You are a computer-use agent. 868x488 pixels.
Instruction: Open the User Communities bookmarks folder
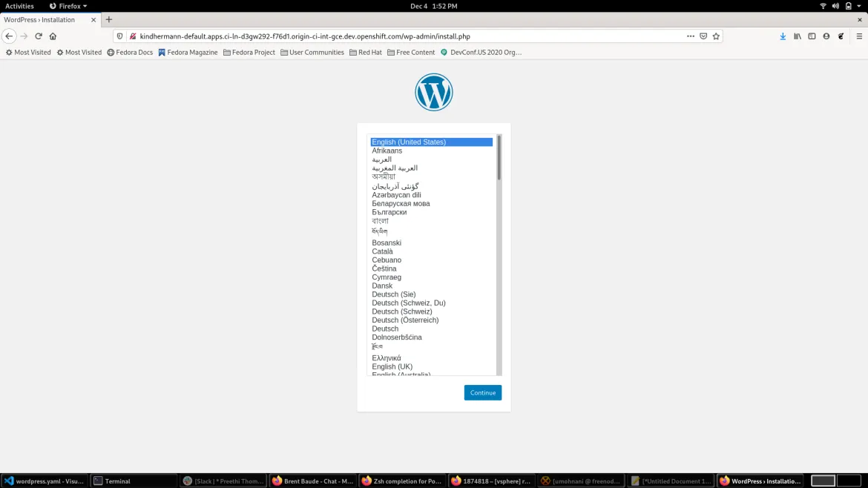[312, 52]
